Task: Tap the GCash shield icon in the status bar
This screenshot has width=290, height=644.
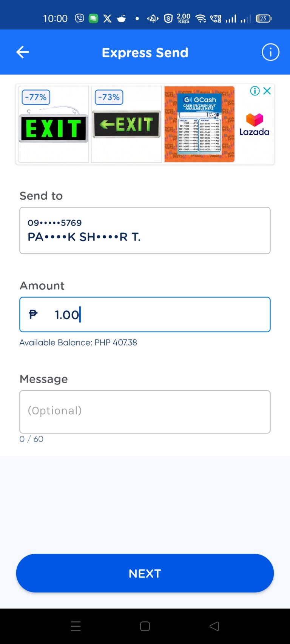Action: click(x=168, y=18)
